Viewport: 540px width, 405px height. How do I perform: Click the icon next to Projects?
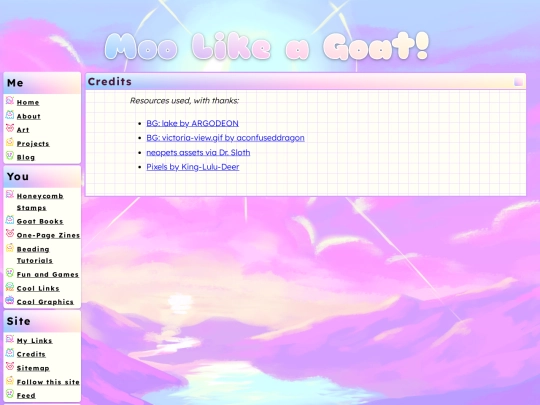point(10,142)
